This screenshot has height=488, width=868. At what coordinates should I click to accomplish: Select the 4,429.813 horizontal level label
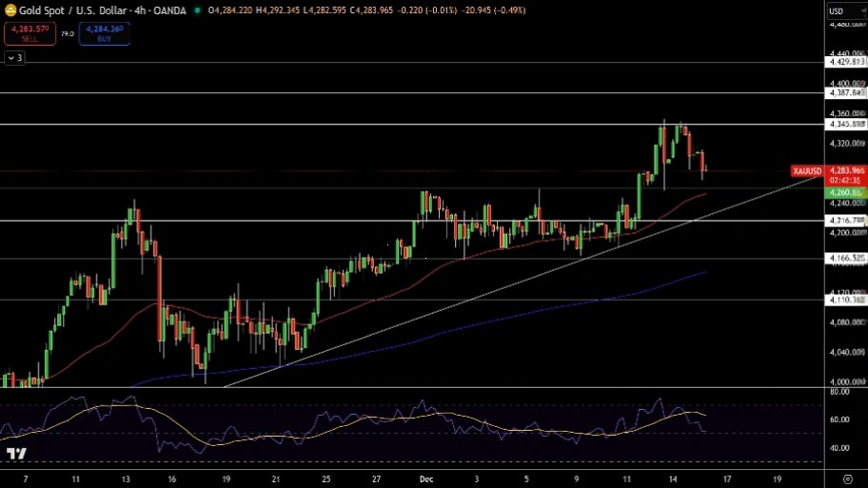point(846,62)
